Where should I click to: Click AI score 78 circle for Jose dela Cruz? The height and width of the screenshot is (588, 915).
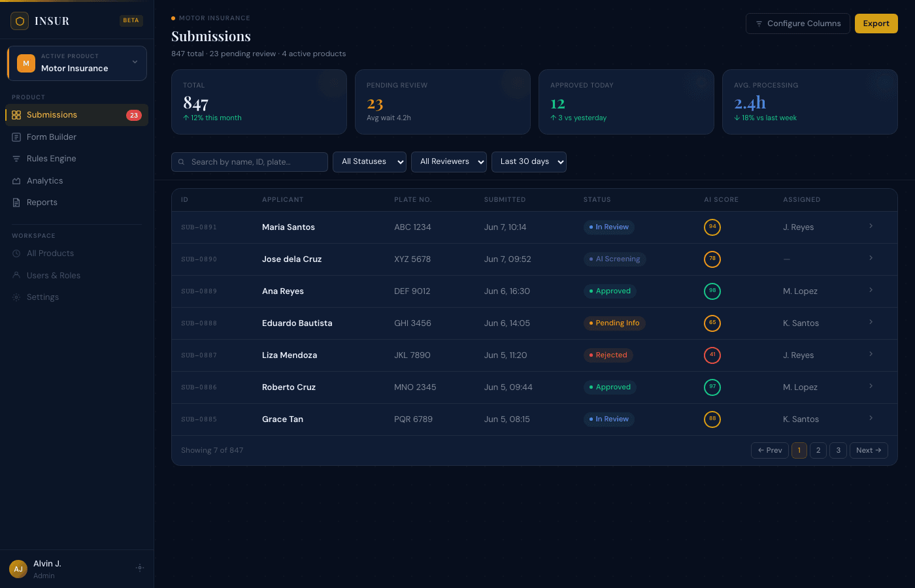(712, 259)
